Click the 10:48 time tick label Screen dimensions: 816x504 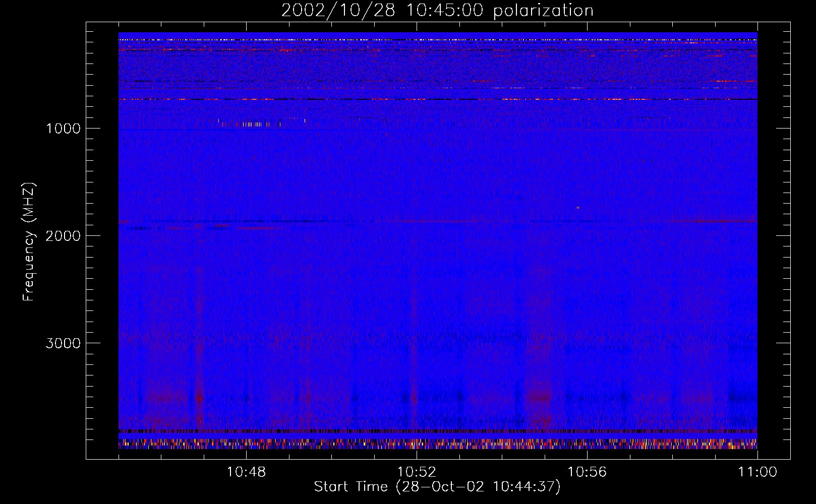246,472
